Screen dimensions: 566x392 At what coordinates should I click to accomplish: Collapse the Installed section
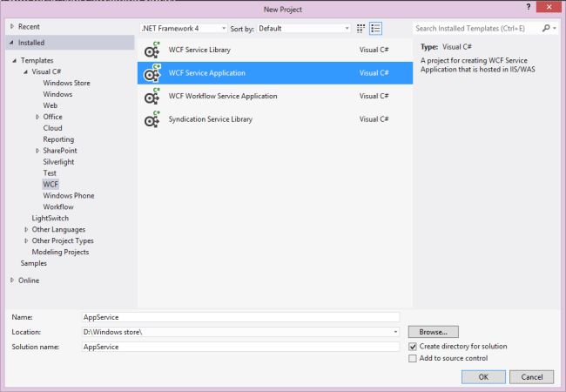[x=11, y=43]
